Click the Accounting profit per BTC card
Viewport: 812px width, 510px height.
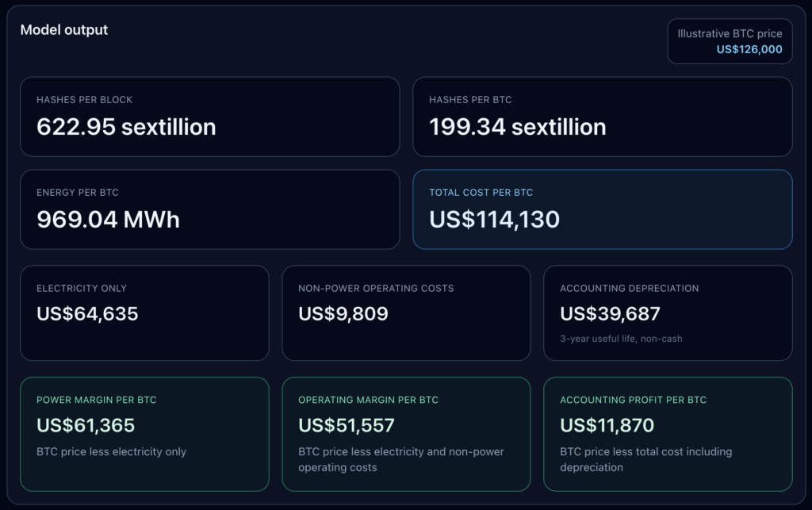[668, 434]
